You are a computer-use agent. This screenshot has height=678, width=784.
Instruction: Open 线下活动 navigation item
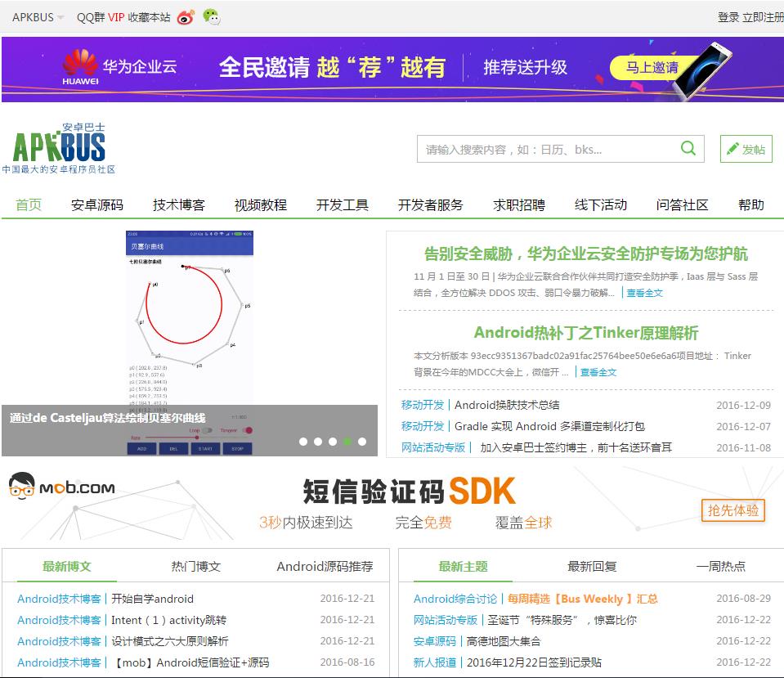601,204
